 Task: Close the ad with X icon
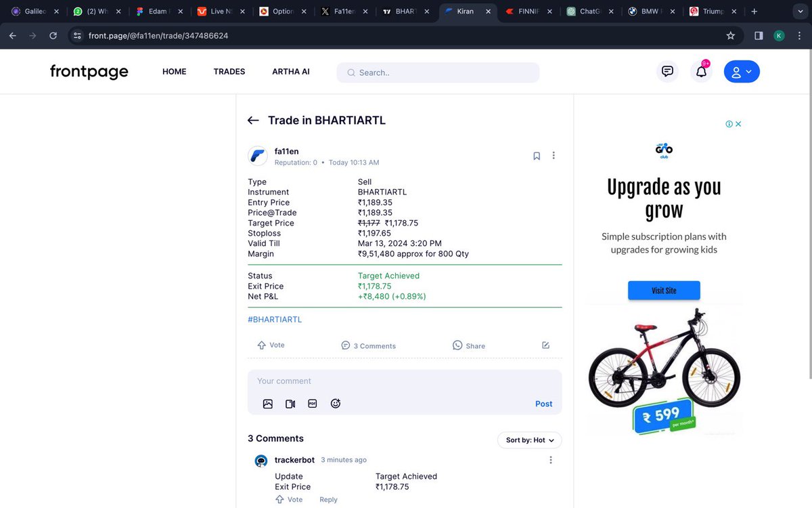[738, 124]
